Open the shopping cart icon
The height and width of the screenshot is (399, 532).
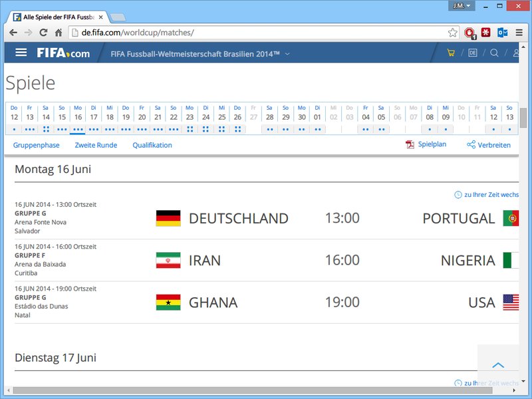(x=451, y=53)
